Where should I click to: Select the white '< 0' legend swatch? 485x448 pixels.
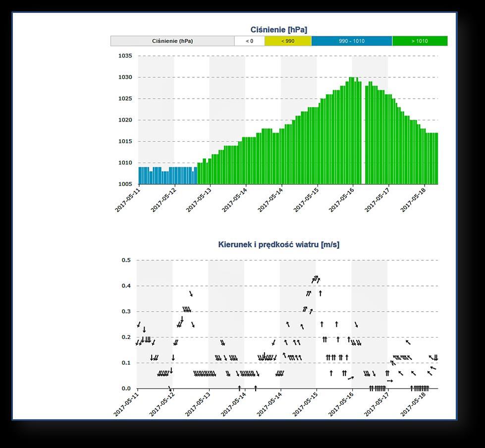click(249, 41)
